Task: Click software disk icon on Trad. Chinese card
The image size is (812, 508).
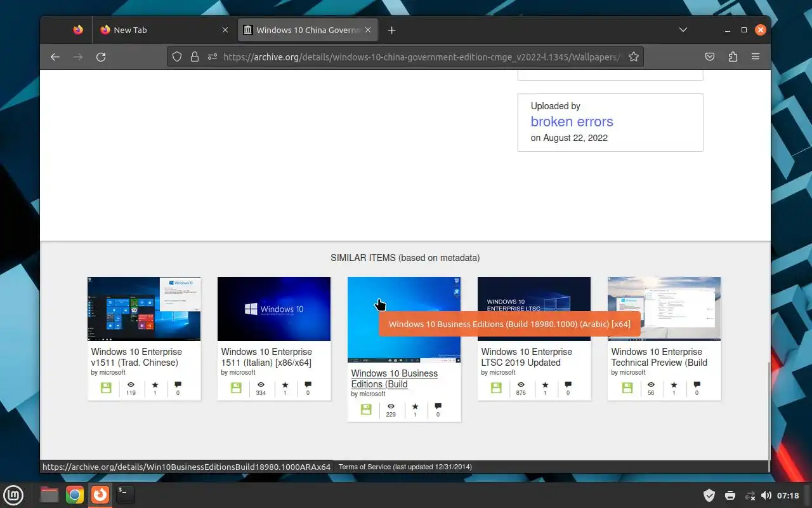Action: click(x=106, y=387)
